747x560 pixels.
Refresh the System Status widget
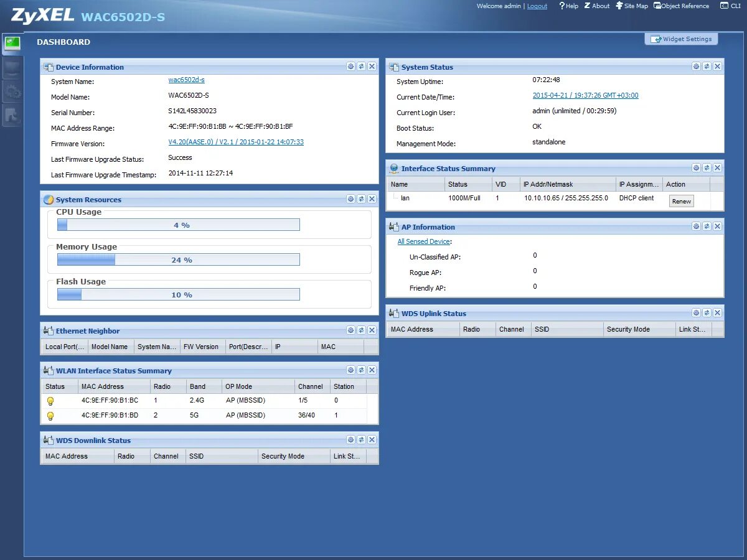[x=707, y=67]
